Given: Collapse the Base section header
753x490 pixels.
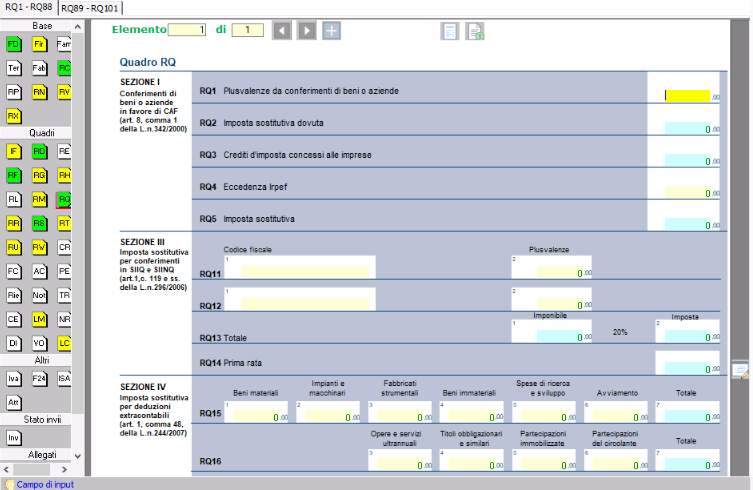Looking at the screenshot, I should tap(36, 25).
